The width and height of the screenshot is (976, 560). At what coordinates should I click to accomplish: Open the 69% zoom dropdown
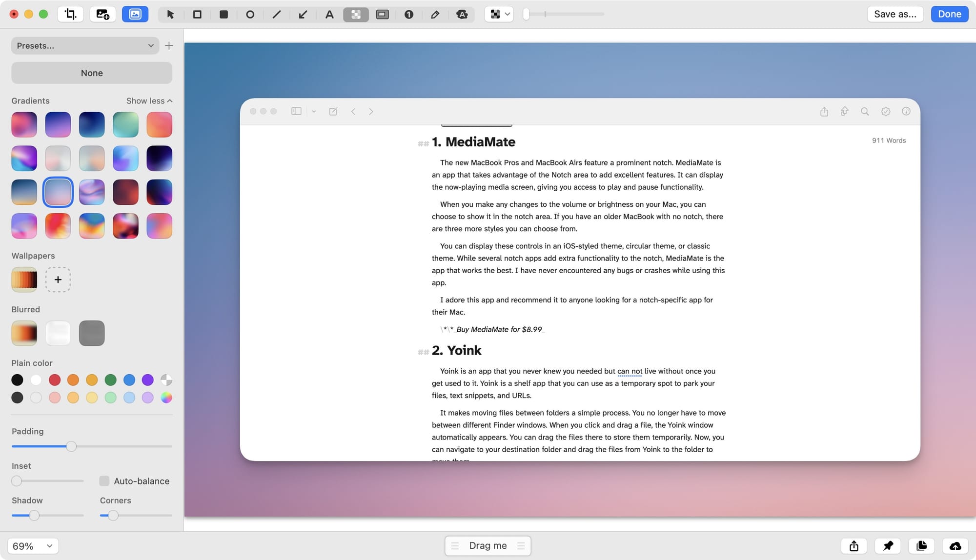click(33, 546)
